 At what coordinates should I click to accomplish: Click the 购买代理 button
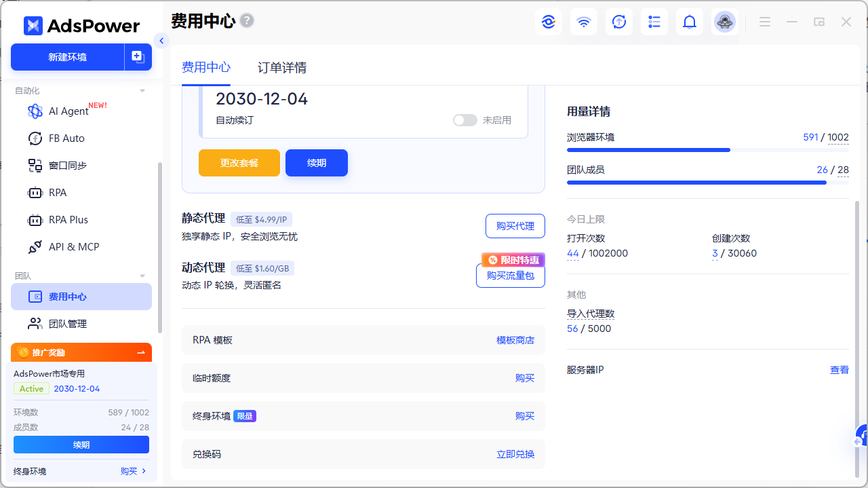pyautogui.click(x=515, y=226)
